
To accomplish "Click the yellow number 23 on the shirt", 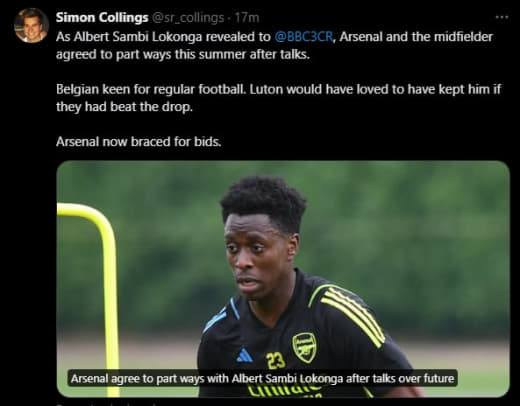I will tap(276, 361).
